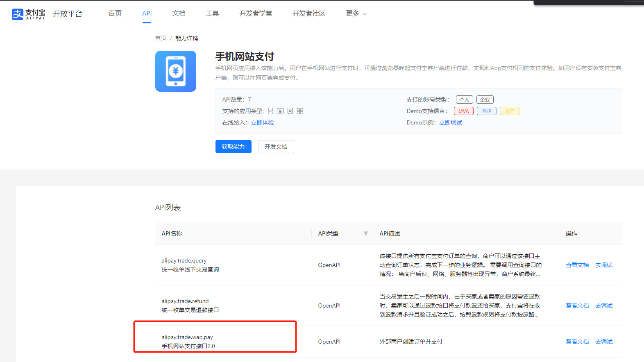This screenshot has width=644, height=362.
Task: Open the 文档 nav tab
Action: 179,14
